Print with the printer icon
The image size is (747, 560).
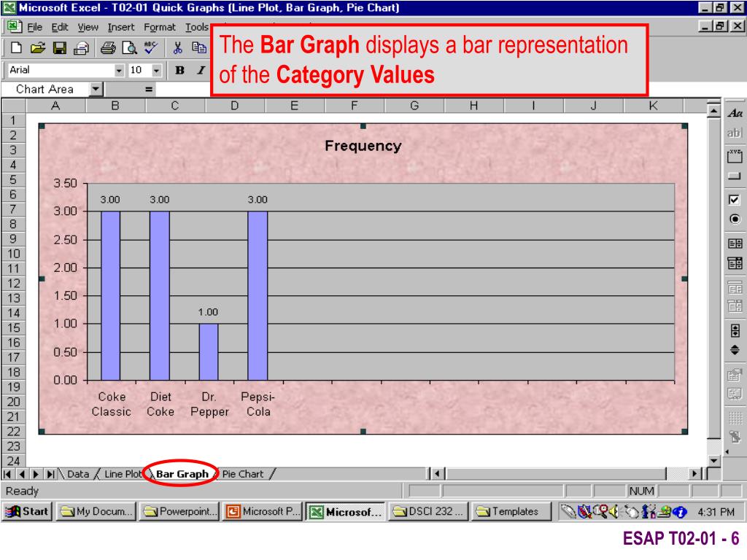click(108, 47)
